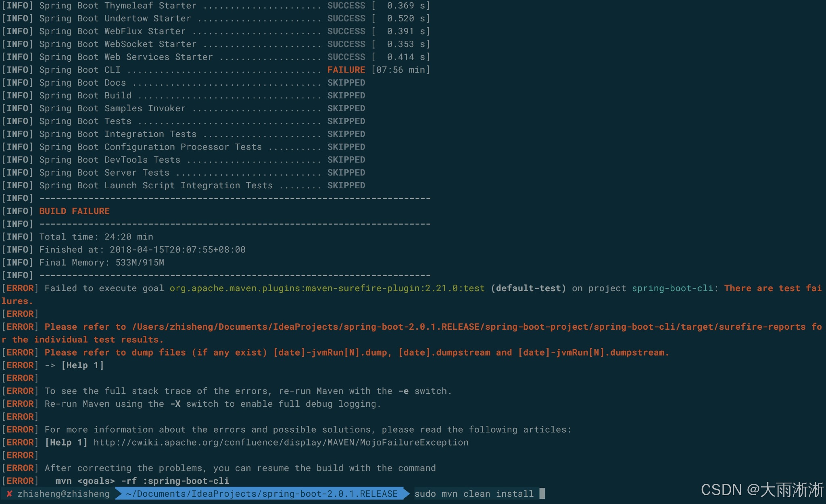The height and width of the screenshot is (504, 826).
Task: Click the BUILD FAILURE text
Action: pyautogui.click(x=74, y=211)
